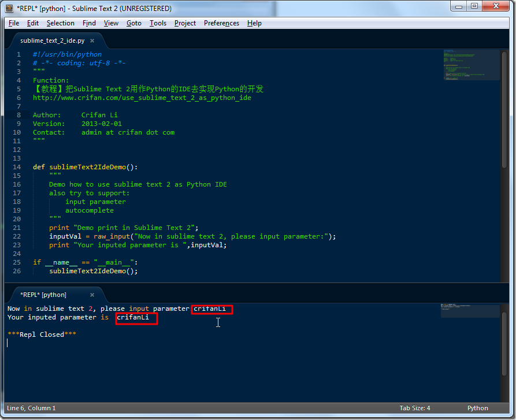Image resolution: width=516 pixels, height=420 pixels.
Task: Click line number 14 in the gutter
Action: [16, 167]
